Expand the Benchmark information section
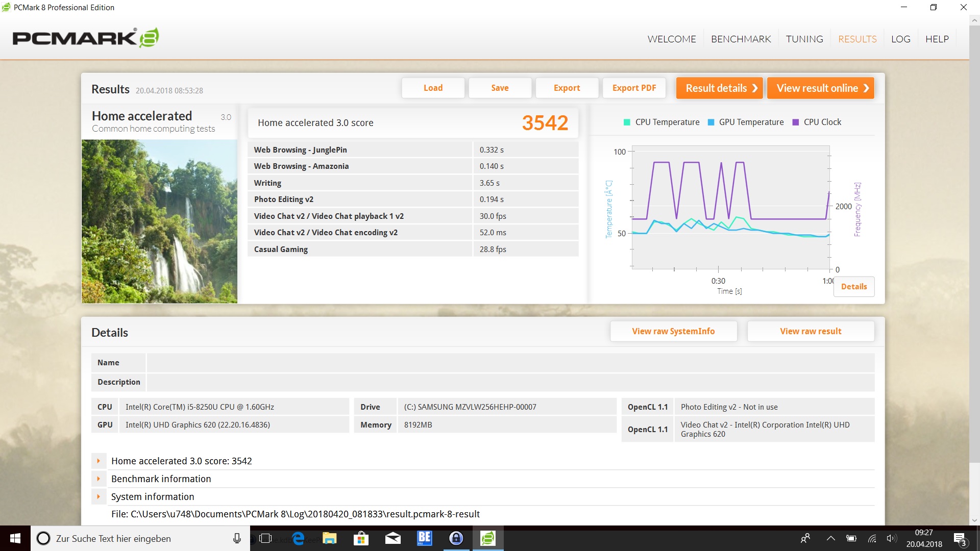 [x=99, y=479]
